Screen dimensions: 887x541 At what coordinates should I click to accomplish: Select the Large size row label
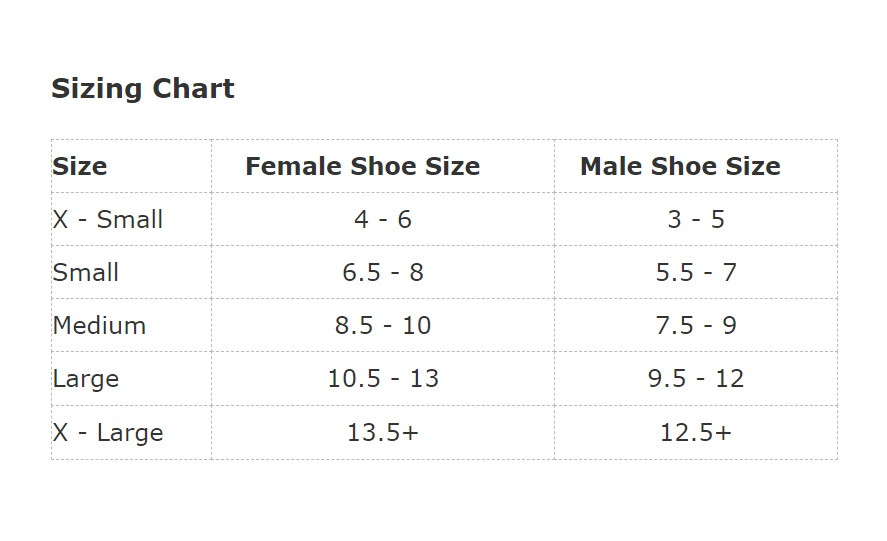coord(85,379)
